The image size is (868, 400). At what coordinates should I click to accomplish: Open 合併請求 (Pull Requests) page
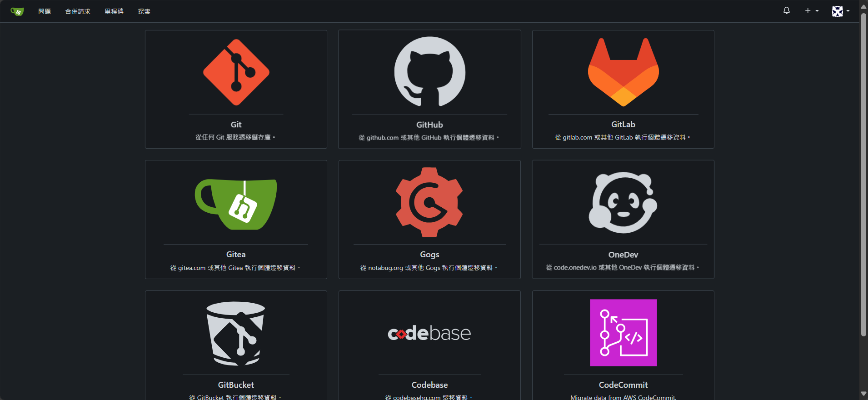[78, 11]
